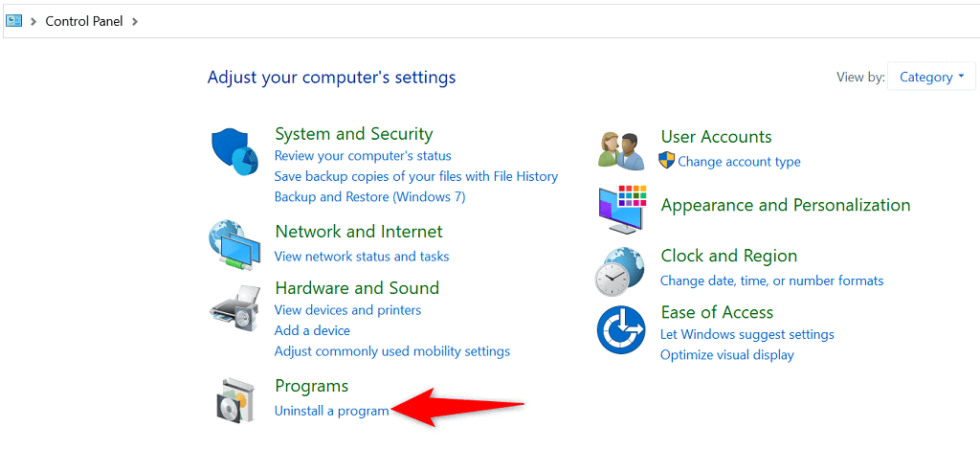Expand the chevron before Control Panel breadcrumb
Image resolution: width=980 pixels, height=449 pixels.
[x=33, y=21]
